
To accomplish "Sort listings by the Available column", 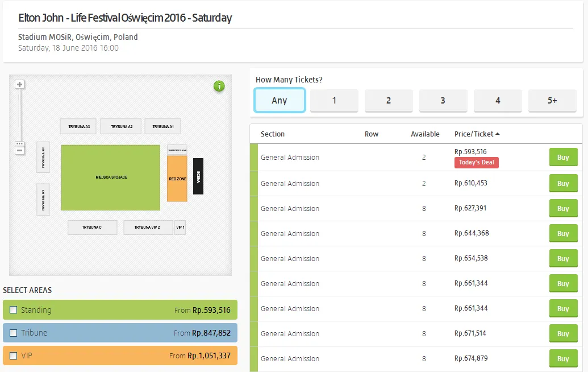I will (x=425, y=134).
